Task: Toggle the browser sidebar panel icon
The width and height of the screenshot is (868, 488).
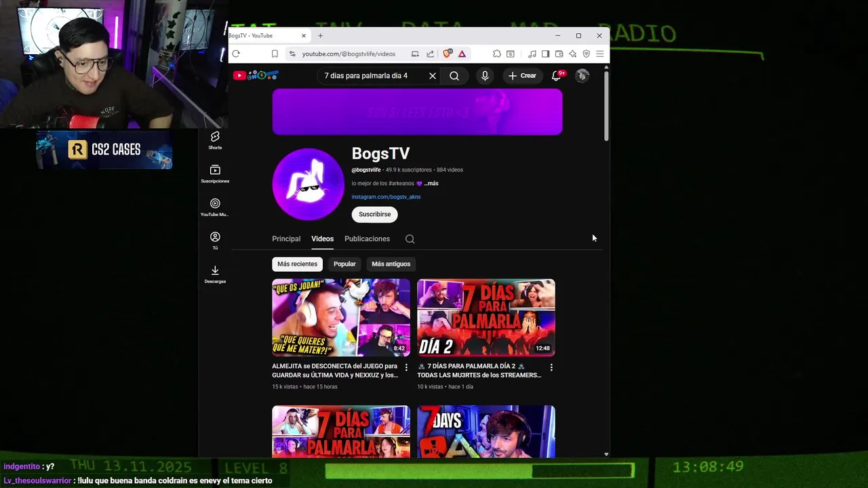Action: [x=545, y=54]
